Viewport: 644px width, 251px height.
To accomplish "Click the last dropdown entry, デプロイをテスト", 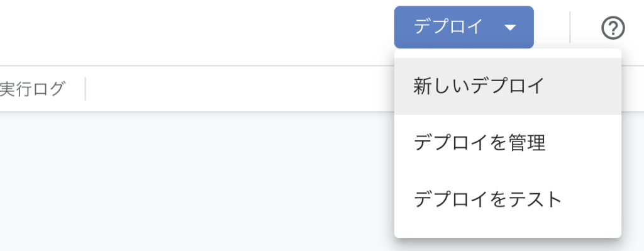I will (508, 199).
